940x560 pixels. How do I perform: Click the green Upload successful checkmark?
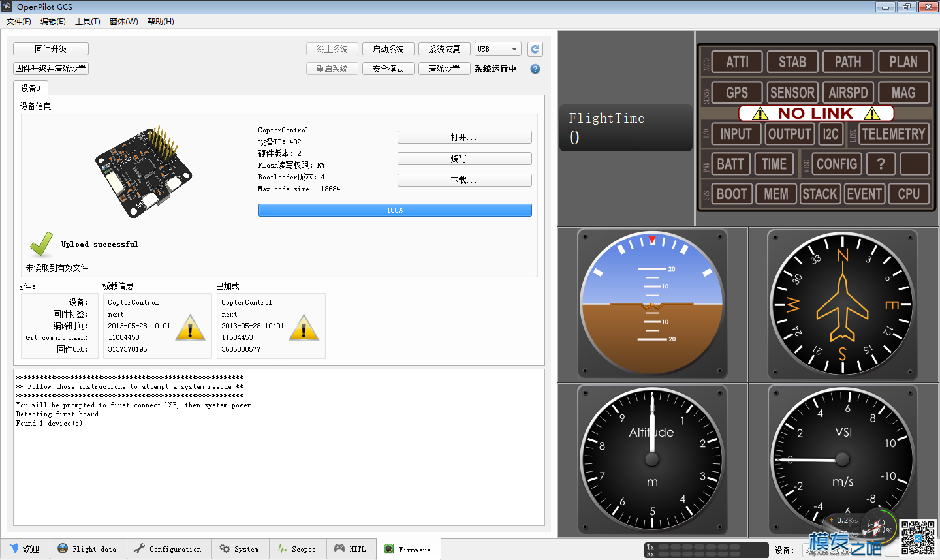[41, 244]
